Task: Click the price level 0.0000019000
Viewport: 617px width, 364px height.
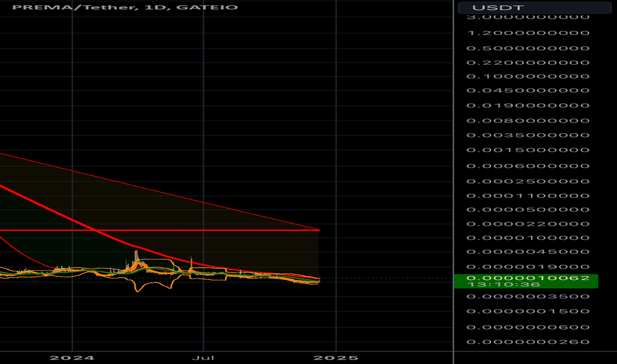Action: click(528, 267)
